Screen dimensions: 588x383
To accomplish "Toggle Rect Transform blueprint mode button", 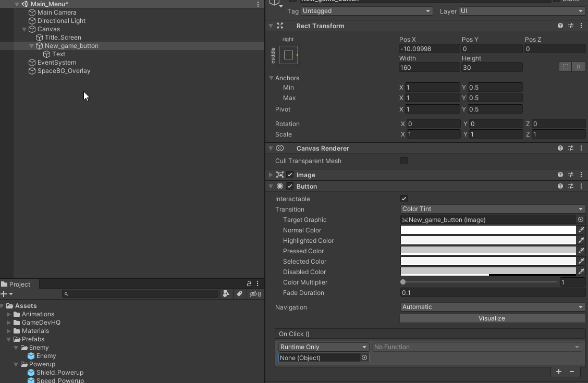I will pos(565,67).
